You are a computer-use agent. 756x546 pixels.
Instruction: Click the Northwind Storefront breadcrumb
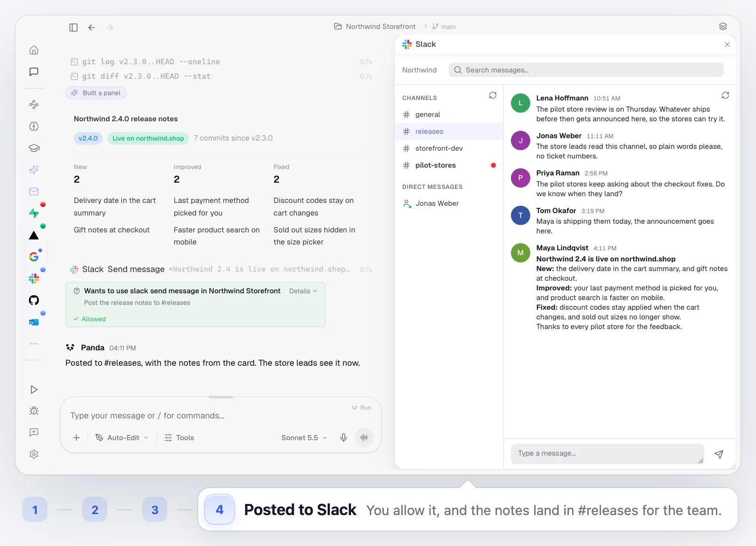375,27
